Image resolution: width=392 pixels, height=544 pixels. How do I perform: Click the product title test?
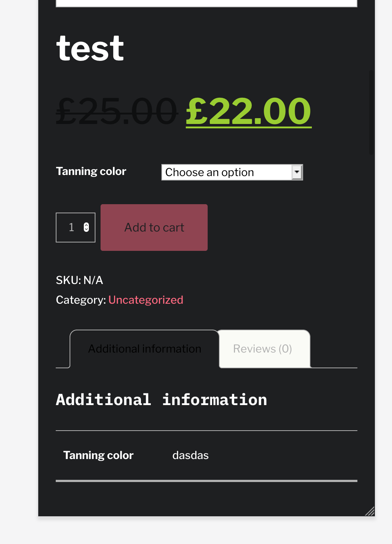pos(90,47)
